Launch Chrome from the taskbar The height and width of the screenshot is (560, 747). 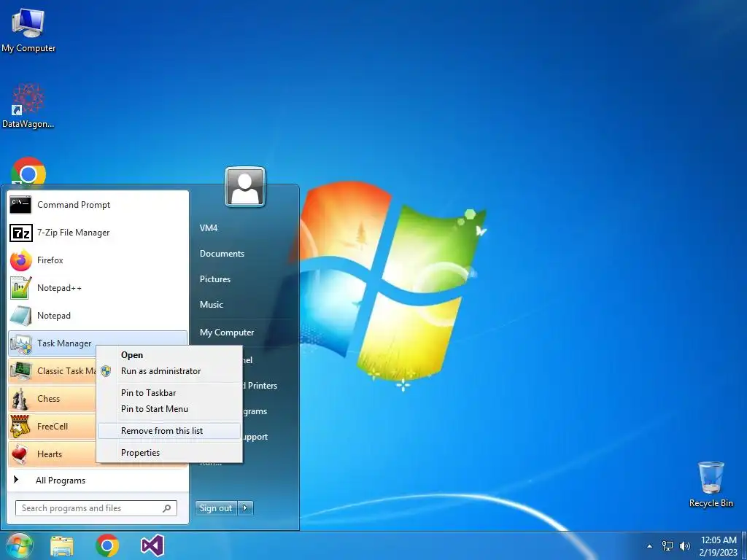click(x=107, y=545)
